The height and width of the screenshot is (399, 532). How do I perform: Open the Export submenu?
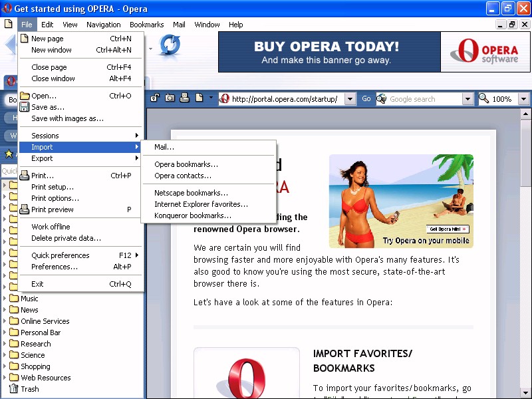(80, 158)
